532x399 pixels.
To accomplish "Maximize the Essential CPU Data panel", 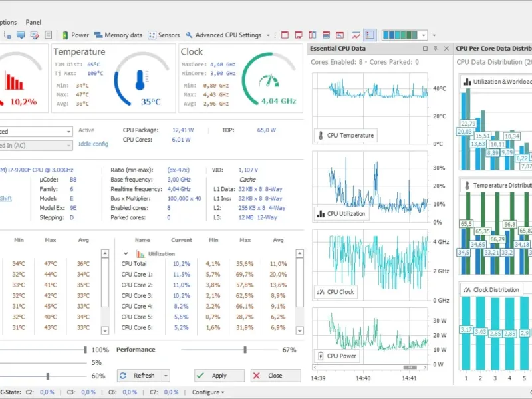I will [425, 49].
